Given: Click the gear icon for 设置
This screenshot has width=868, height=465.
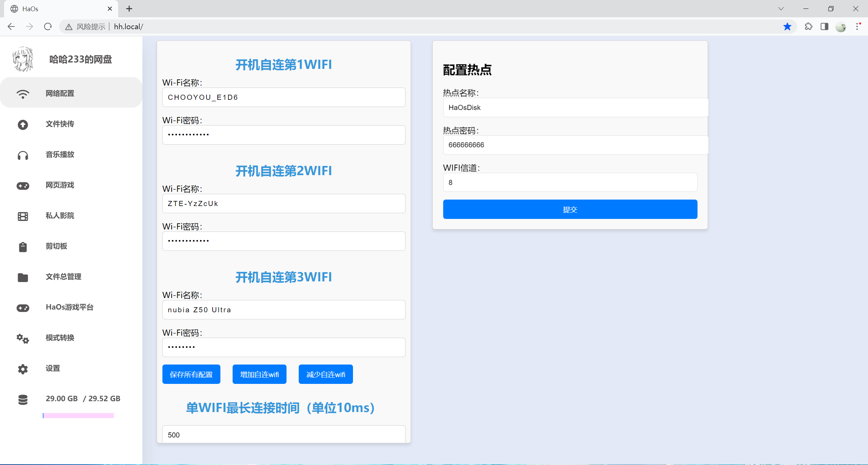Looking at the screenshot, I should [x=23, y=369].
